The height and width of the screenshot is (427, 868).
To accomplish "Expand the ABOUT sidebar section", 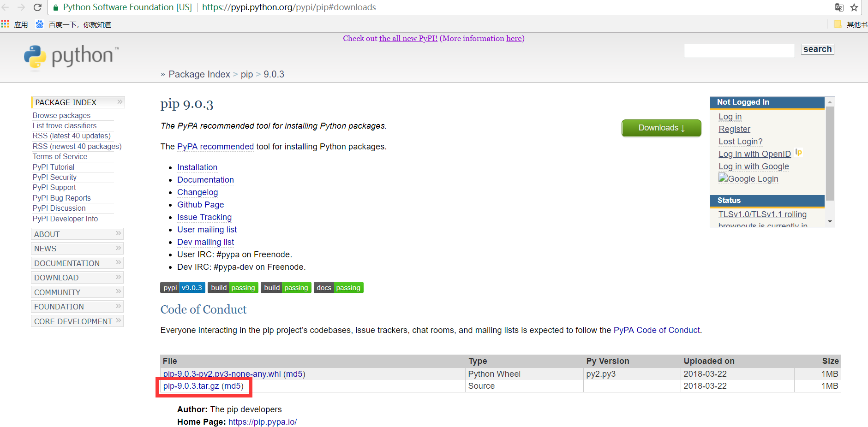I will click(x=77, y=234).
